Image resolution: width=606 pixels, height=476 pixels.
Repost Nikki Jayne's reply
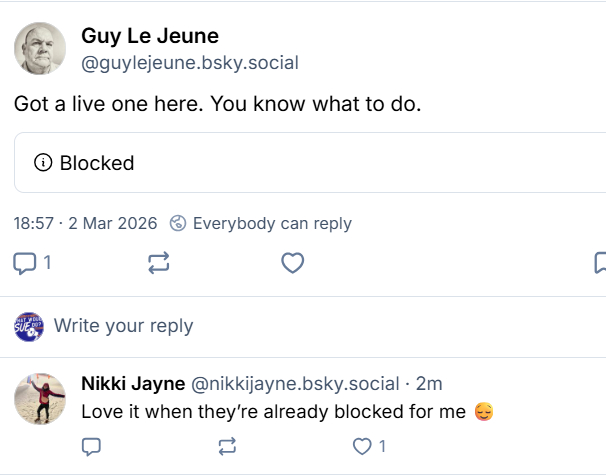[227, 445]
